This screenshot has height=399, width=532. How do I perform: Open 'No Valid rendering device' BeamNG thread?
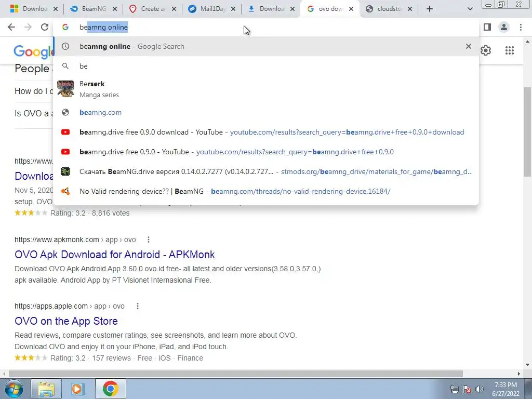[266, 191]
